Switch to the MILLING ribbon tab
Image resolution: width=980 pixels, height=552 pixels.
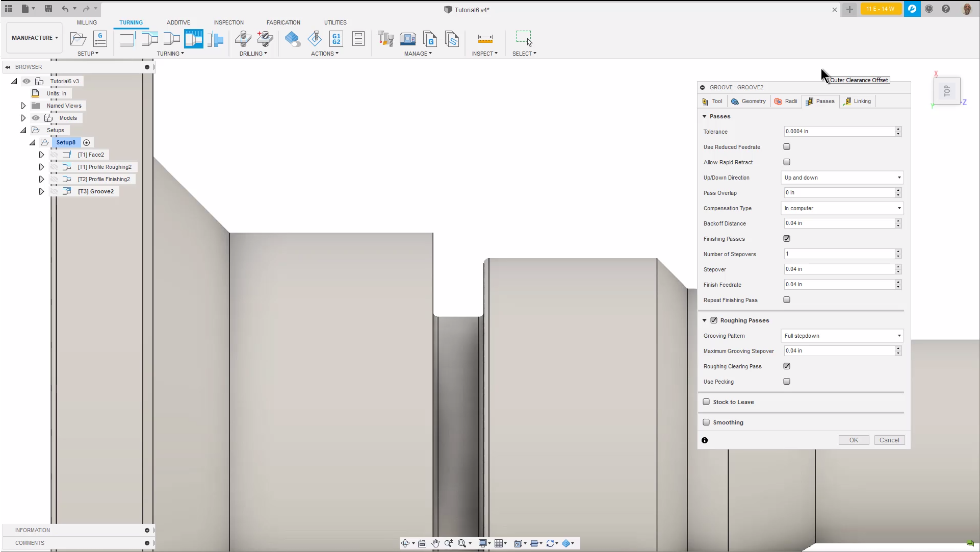(87, 22)
